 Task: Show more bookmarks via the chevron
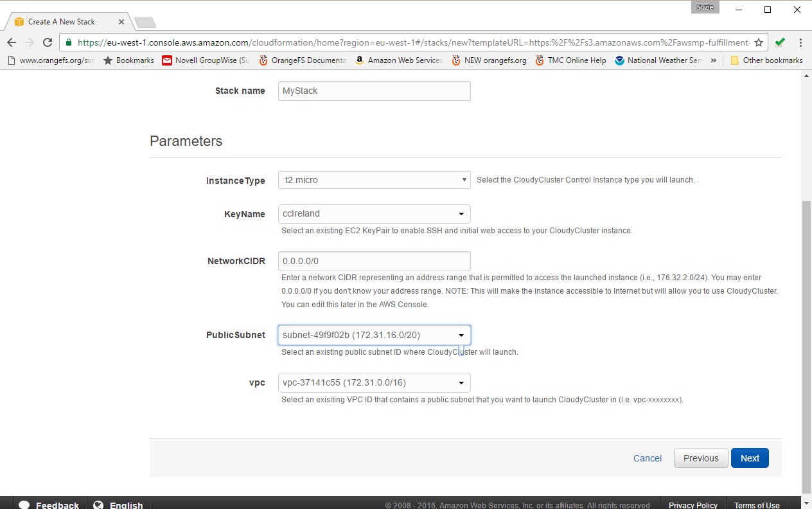(714, 60)
